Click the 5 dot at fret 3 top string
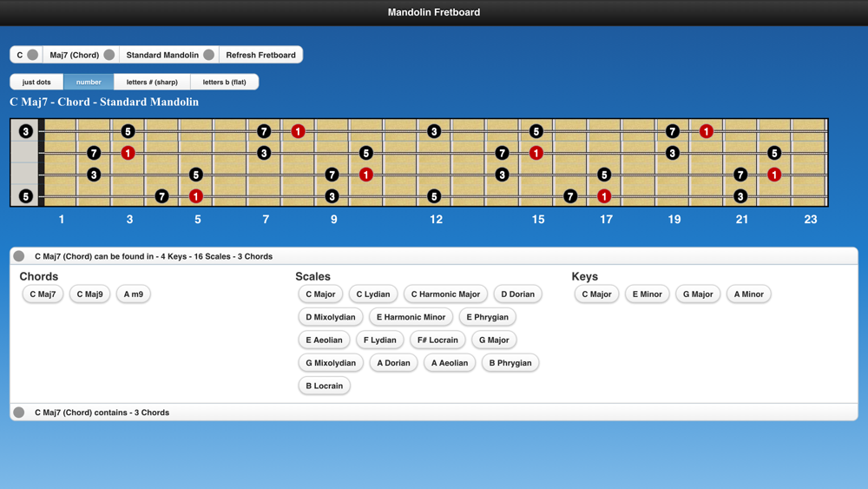Viewport: 868px width, 489px height. [128, 131]
